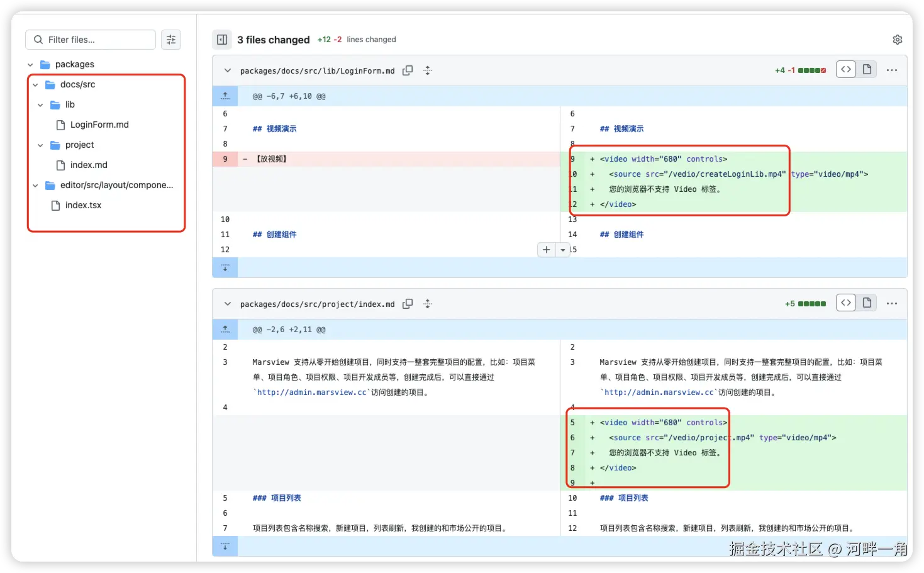This screenshot has height=573, width=924.
Task: Show source diff for project/index.md
Action: 846,303
